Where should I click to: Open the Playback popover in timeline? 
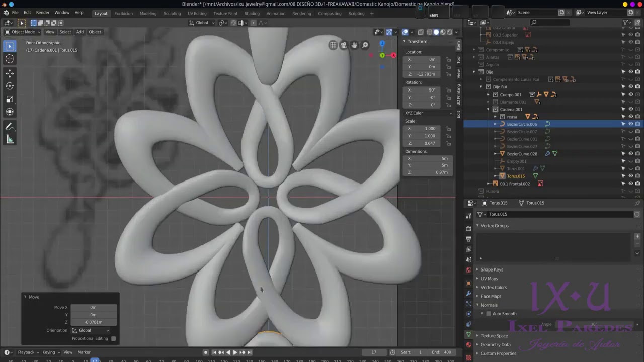pos(28,352)
